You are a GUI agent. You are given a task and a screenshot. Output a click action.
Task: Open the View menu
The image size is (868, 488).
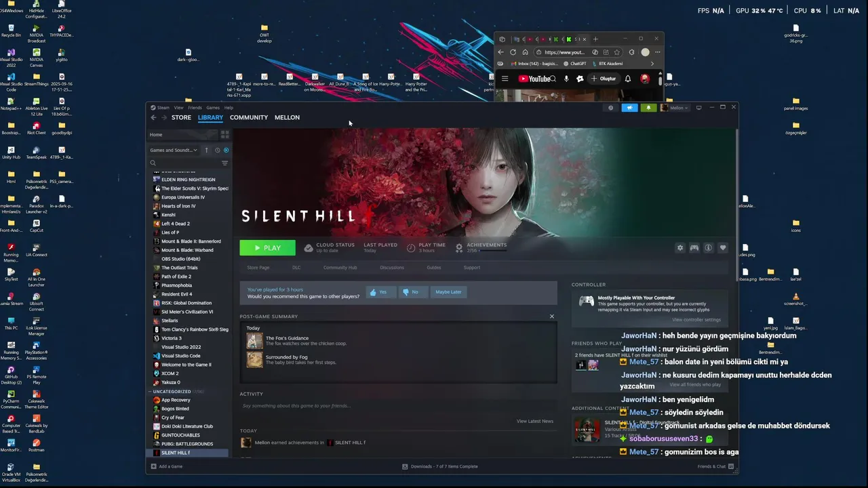pyautogui.click(x=178, y=108)
